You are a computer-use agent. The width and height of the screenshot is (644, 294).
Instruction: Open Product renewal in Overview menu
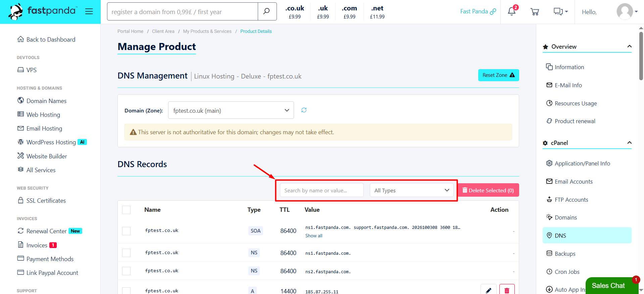[x=571, y=121]
